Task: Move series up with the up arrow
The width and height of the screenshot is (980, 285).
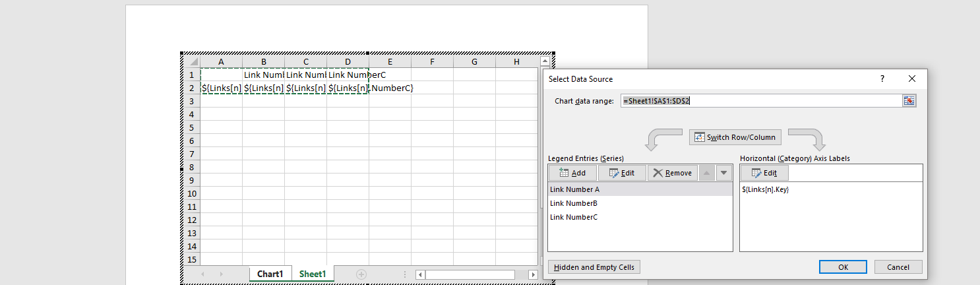Action: pyautogui.click(x=706, y=173)
